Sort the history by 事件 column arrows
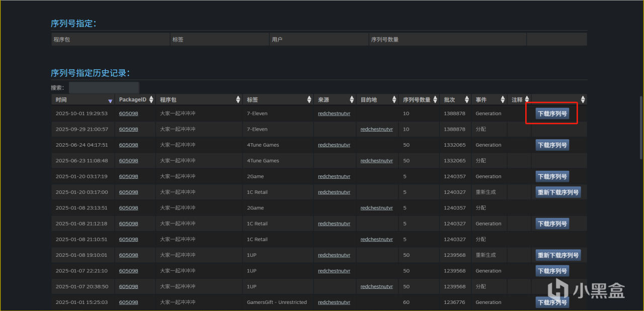The image size is (644, 311). [x=502, y=100]
